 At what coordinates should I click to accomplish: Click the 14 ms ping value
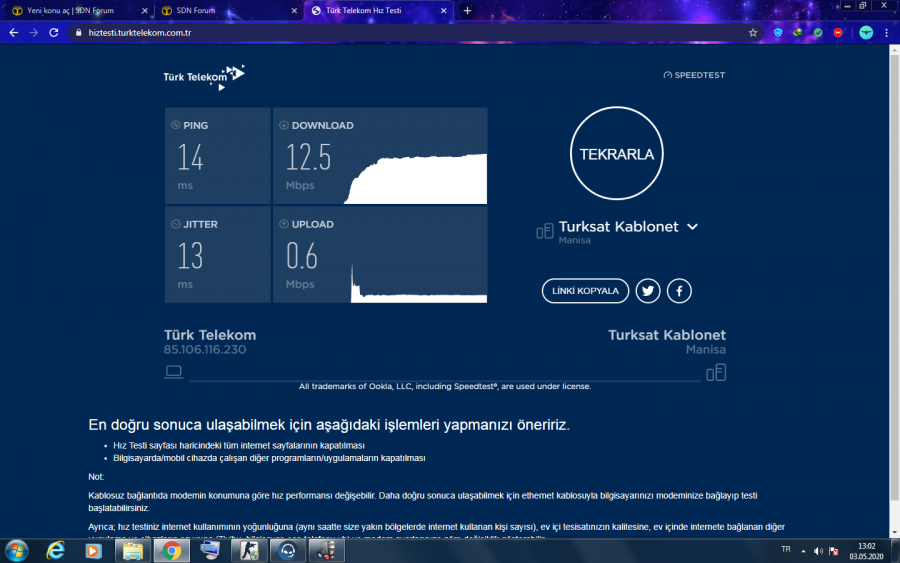click(x=190, y=158)
